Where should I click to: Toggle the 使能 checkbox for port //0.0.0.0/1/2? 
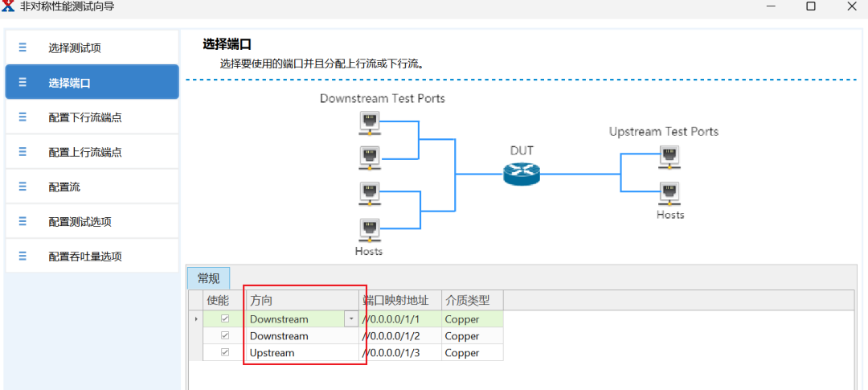click(x=225, y=336)
